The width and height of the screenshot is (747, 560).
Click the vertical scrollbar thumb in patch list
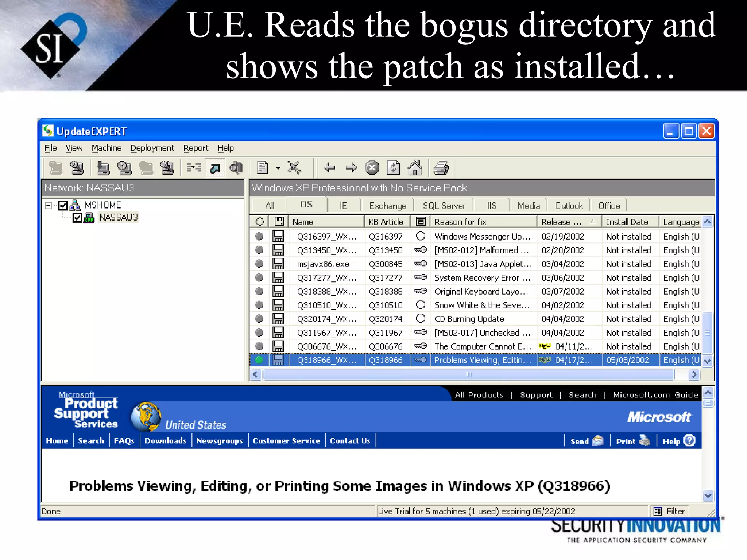(x=707, y=332)
